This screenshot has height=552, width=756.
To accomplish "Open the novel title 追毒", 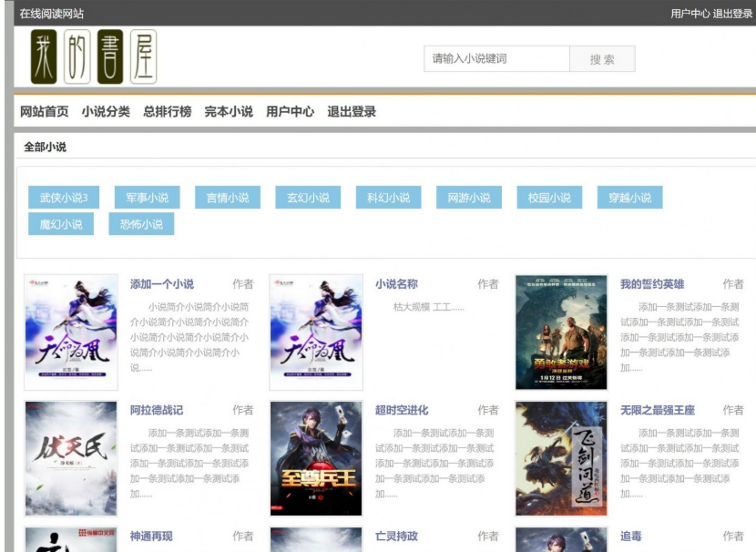I will [x=631, y=537].
